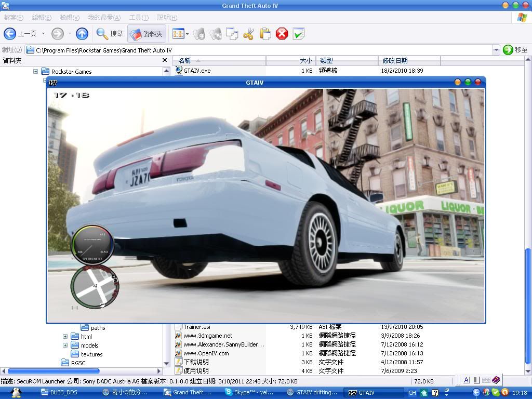Screen dimensions: 532x399
Task: Click the Back navigation arrow button
Action: click(x=10, y=34)
